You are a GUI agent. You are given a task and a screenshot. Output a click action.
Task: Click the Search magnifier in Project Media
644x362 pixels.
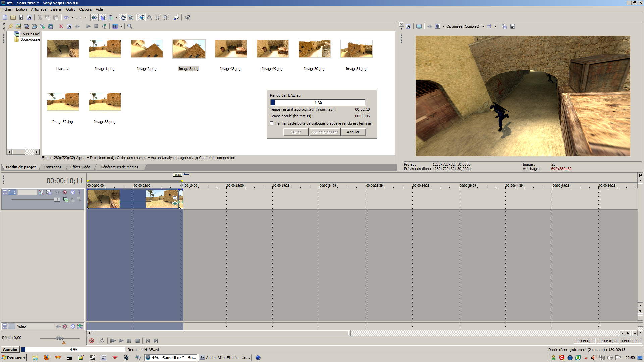(130, 26)
